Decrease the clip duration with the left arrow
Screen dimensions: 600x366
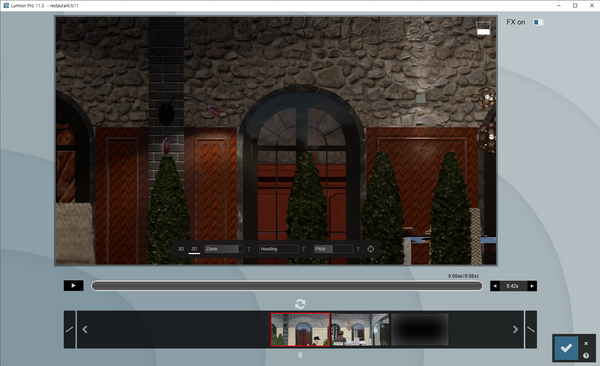(495, 286)
